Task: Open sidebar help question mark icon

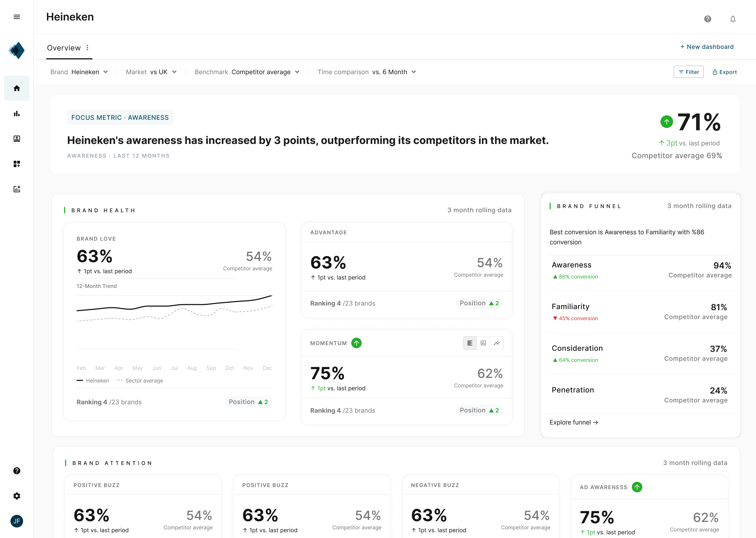Action: (17, 471)
